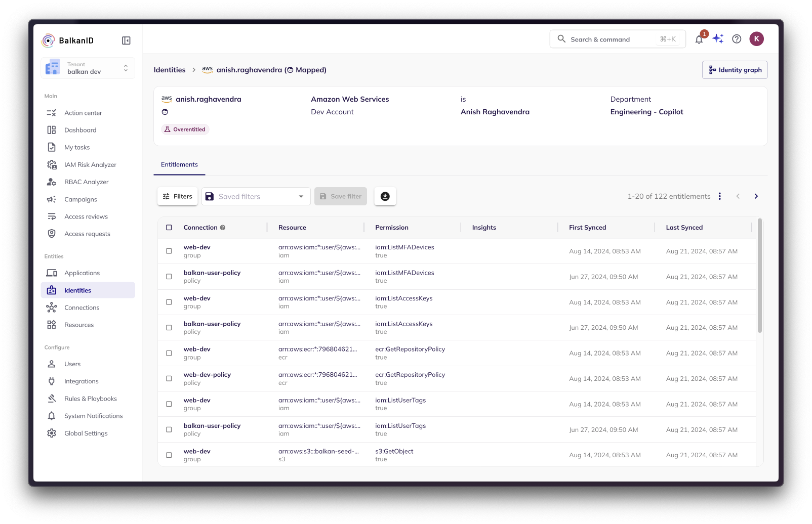Open the Tenant balkan dev switcher
This screenshot has height=524, width=812.
tap(88, 68)
